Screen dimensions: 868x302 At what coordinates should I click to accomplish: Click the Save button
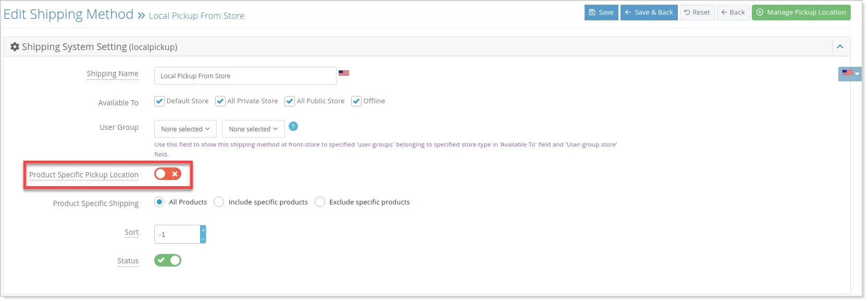(601, 13)
